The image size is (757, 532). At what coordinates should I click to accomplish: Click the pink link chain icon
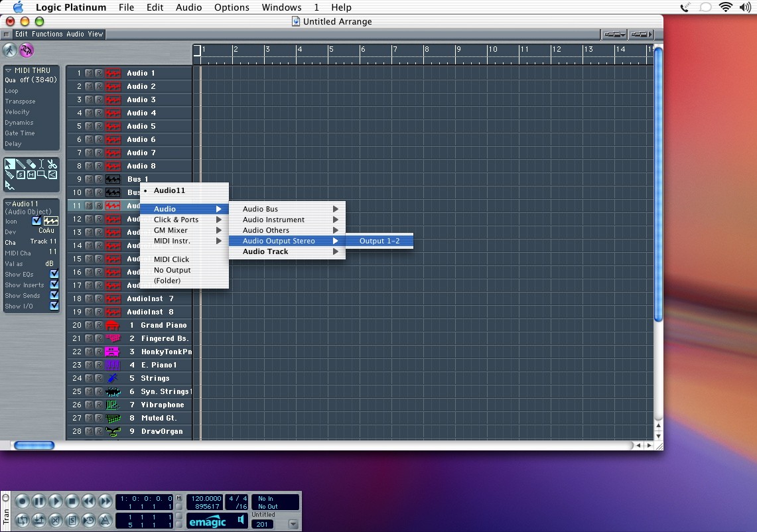27,50
